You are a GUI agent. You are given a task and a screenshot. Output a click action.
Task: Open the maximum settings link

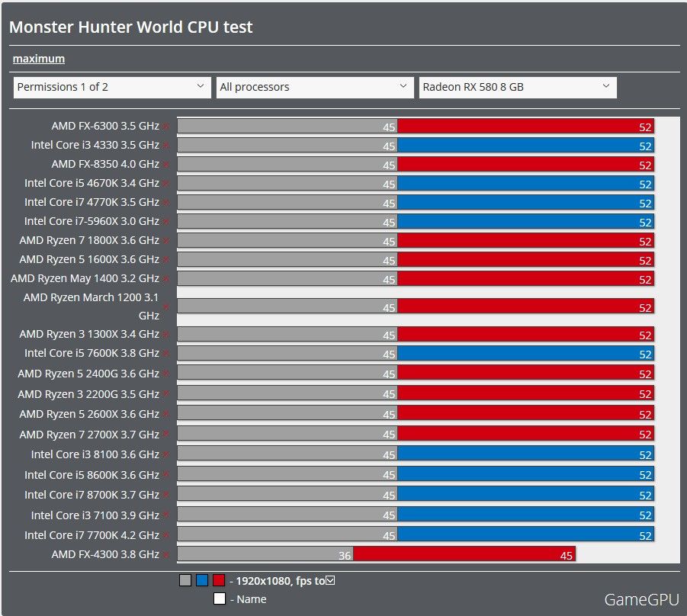point(39,59)
